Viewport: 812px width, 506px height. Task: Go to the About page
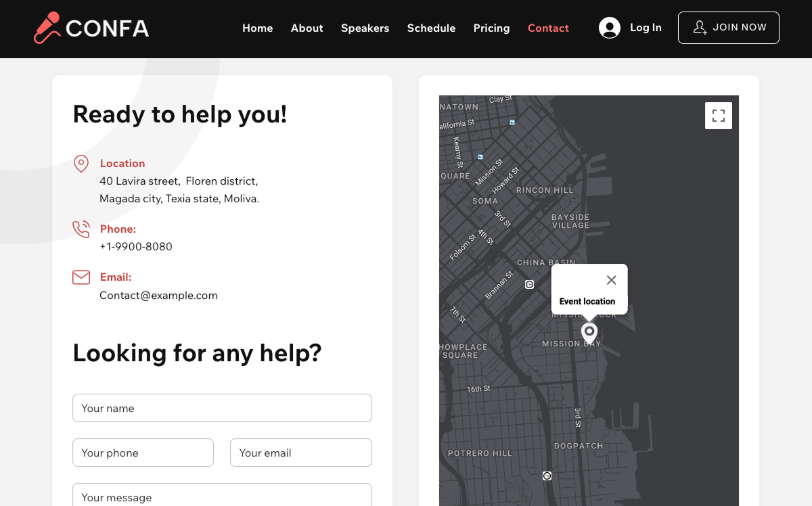(x=307, y=28)
